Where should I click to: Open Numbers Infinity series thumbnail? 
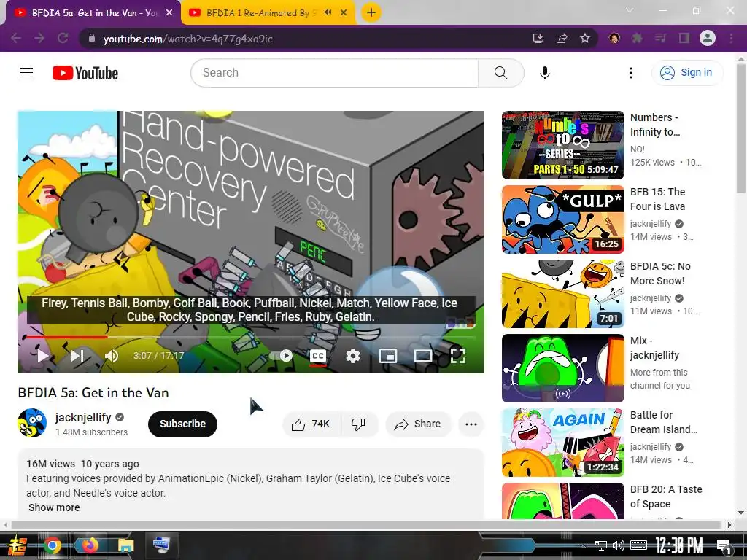click(563, 145)
